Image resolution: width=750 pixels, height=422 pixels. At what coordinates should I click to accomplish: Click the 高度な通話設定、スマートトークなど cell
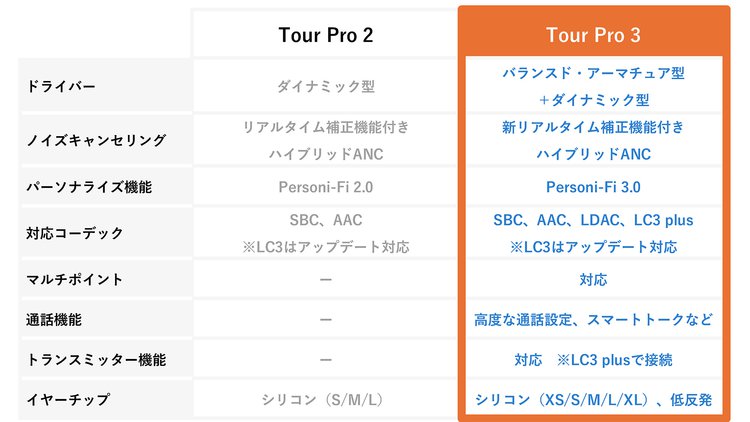point(593,320)
